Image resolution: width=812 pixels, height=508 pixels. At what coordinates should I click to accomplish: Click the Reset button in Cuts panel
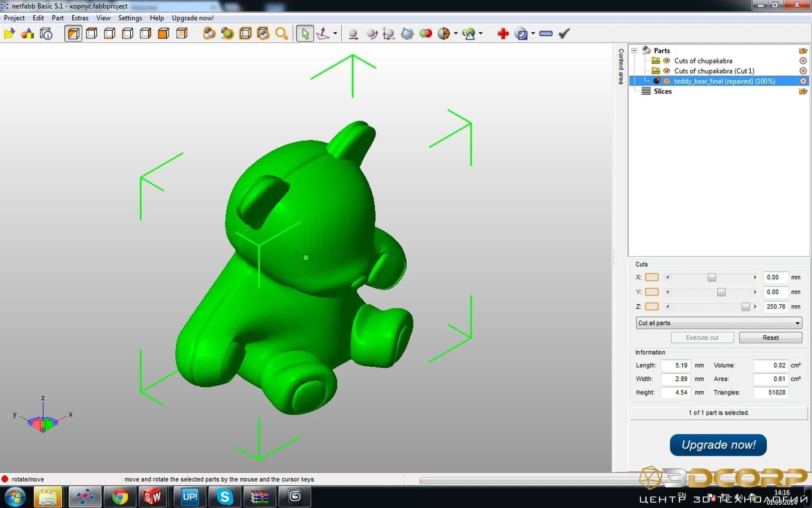point(770,337)
